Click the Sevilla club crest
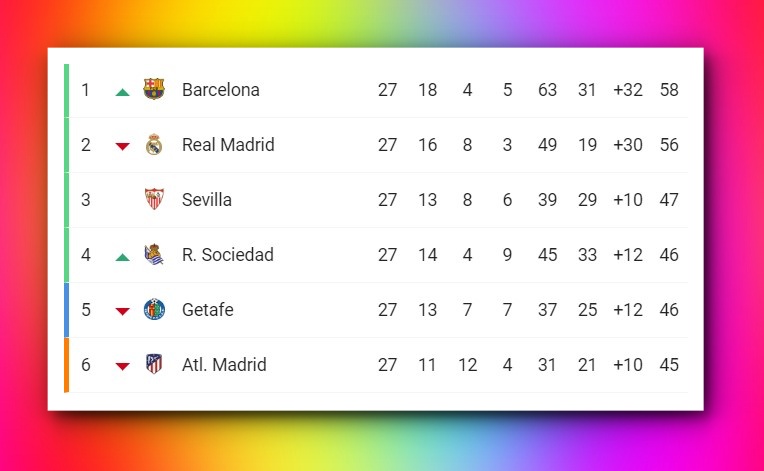The image size is (764, 471). click(154, 199)
